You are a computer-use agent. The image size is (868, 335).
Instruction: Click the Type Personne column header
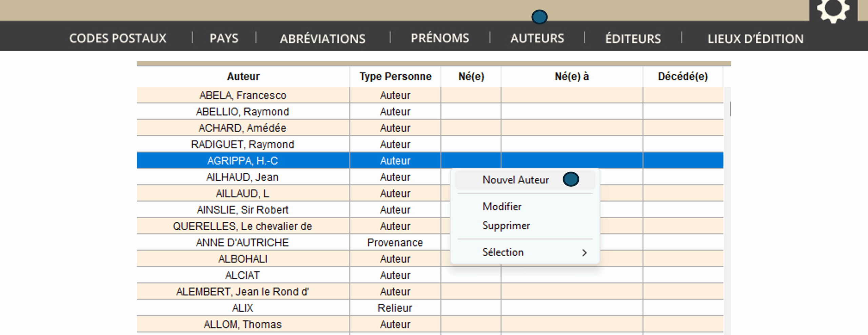click(x=395, y=76)
